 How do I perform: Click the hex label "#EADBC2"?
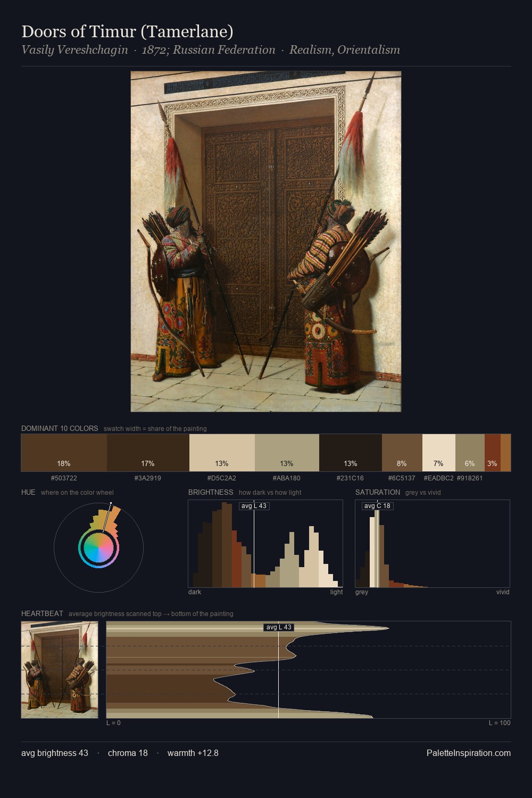(x=439, y=478)
